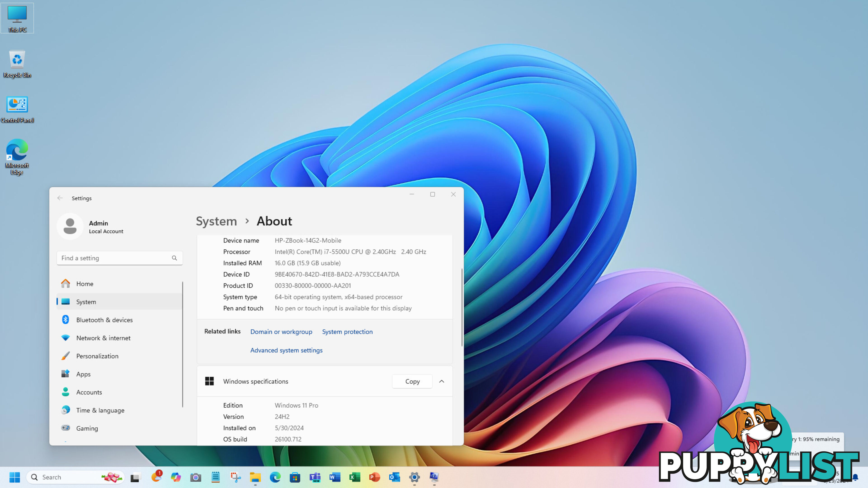Open the Start menu
868x488 pixels.
tap(14, 477)
